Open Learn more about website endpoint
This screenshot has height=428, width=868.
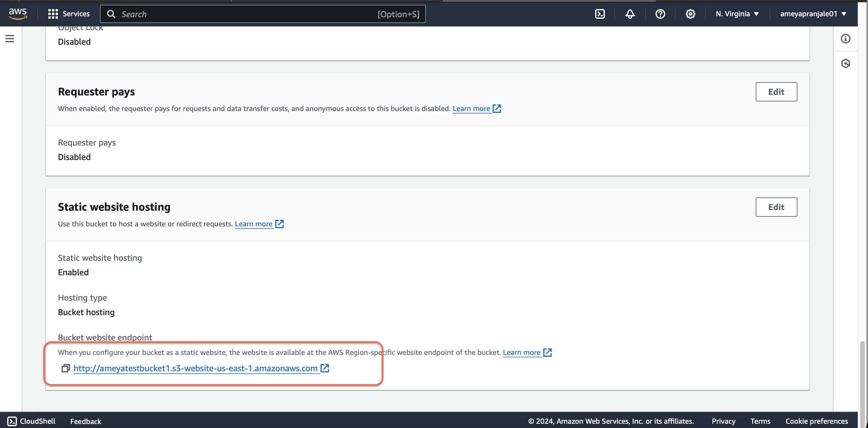[x=522, y=352]
